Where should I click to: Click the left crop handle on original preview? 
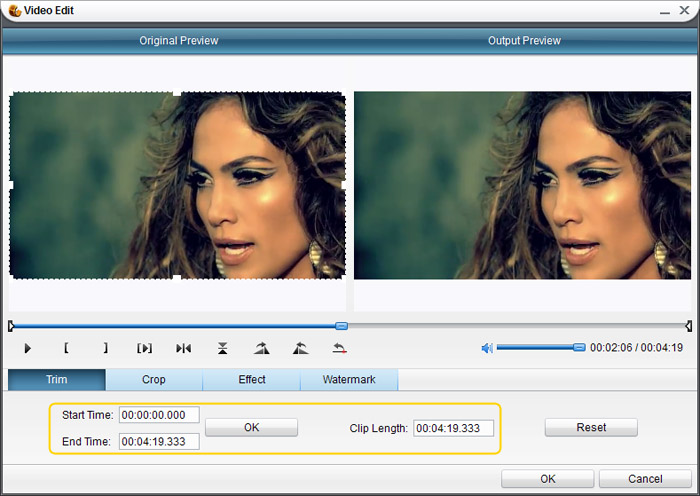tap(11, 185)
